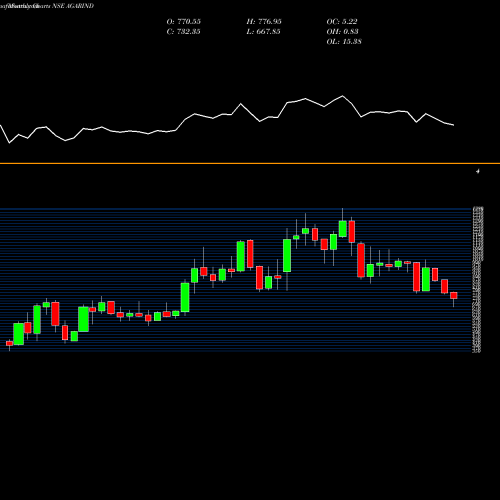500x500 pixels.
Task: Select the low value 'L: 667.85'
Action: 263,32
